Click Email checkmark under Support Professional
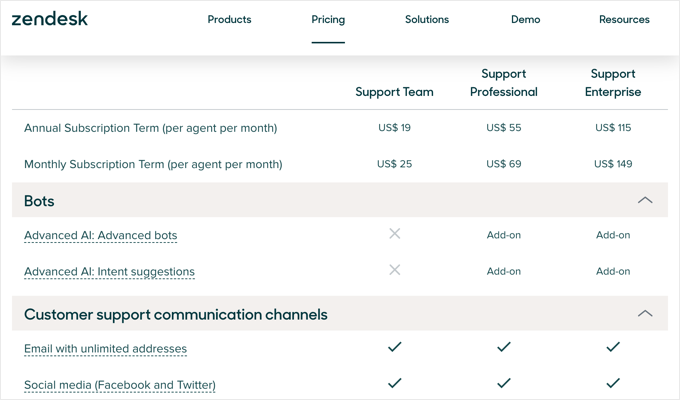This screenshot has width=680, height=400. point(504,347)
